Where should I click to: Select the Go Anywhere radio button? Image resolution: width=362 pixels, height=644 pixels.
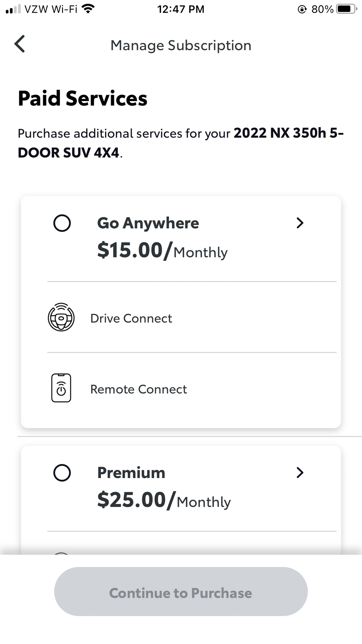pyautogui.click(x=62, y=223)
